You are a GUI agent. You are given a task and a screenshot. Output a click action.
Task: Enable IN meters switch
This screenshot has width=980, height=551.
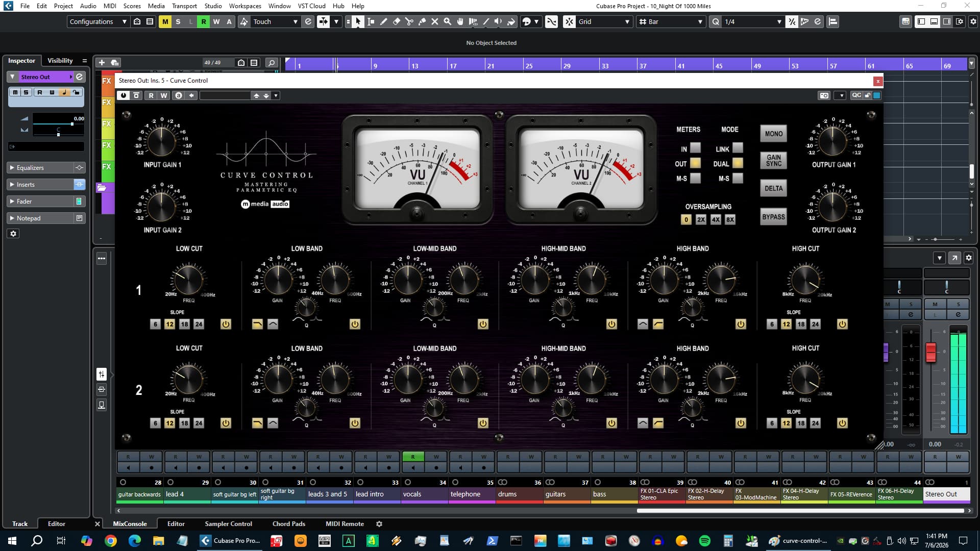point(695,148)
